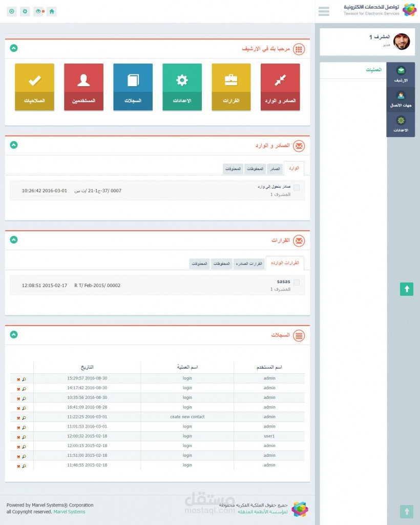Open the gear settings icon in top toolbar

pos(24,11)
